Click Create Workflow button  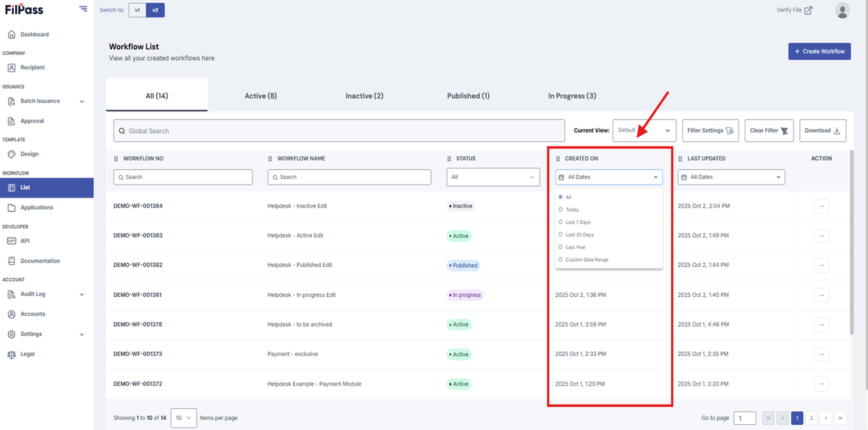pos(820,51)
